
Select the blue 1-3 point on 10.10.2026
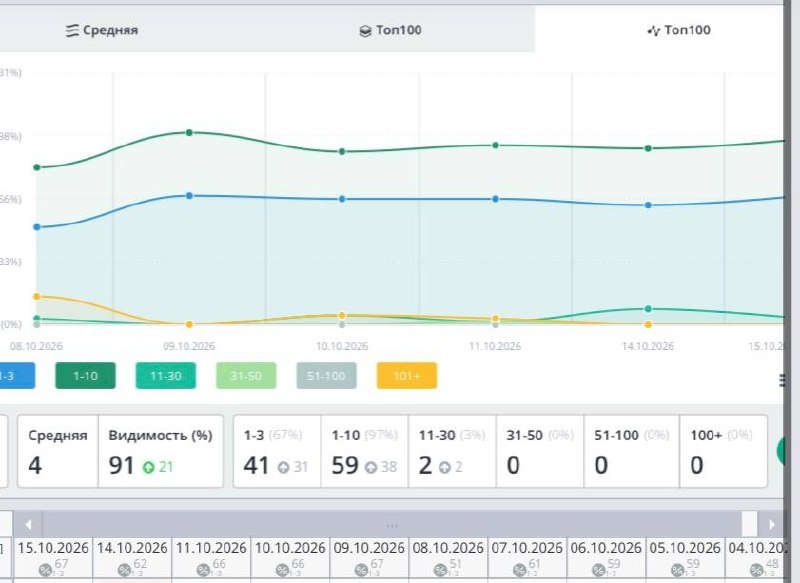point(342,199)
